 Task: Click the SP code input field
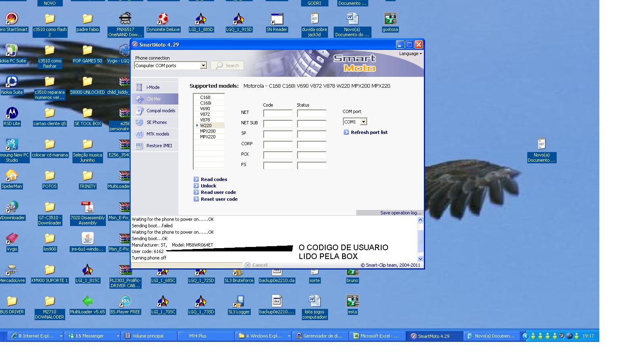(278, 134)
